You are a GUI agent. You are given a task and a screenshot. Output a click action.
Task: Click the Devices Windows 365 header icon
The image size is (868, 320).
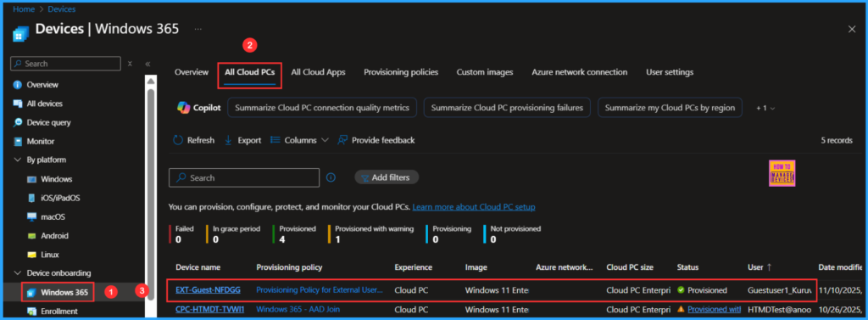[x=21, y=33]
